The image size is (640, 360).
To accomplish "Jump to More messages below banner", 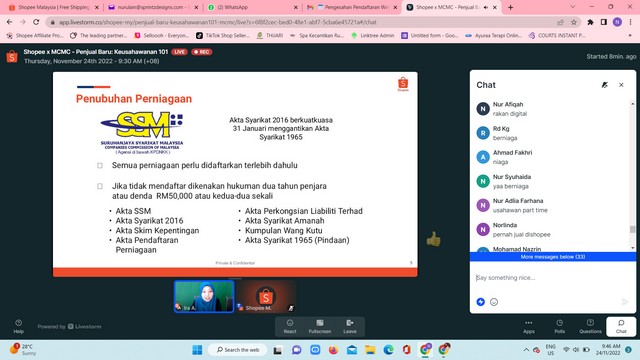I will (x=553, y=257).
